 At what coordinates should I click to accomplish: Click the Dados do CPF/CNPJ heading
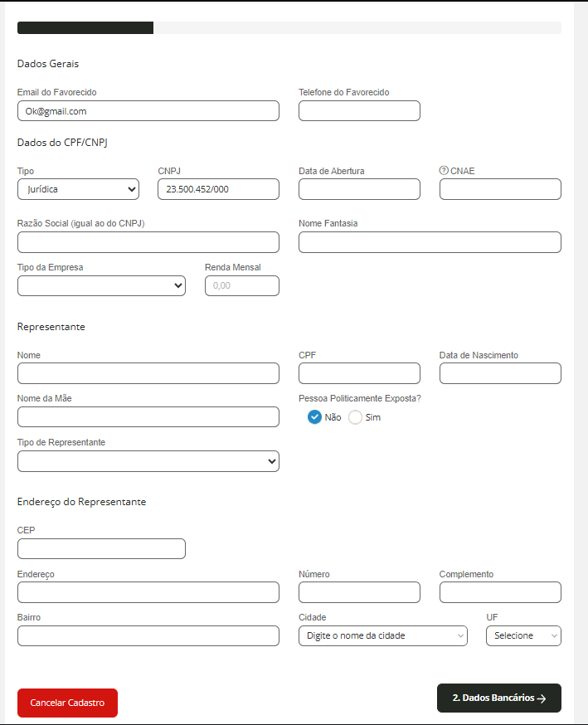click(62, 143)
